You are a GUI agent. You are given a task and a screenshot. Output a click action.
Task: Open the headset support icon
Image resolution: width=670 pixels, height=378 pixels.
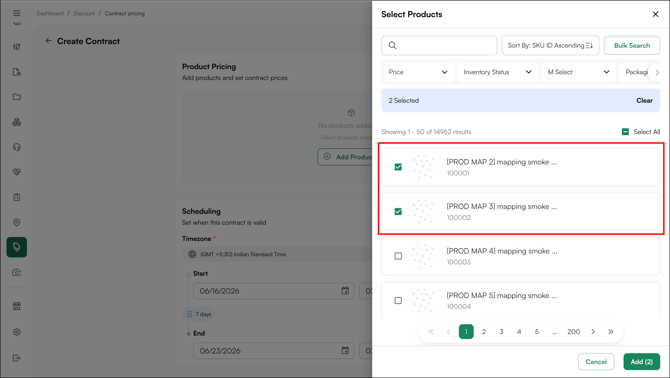[17, 147]
